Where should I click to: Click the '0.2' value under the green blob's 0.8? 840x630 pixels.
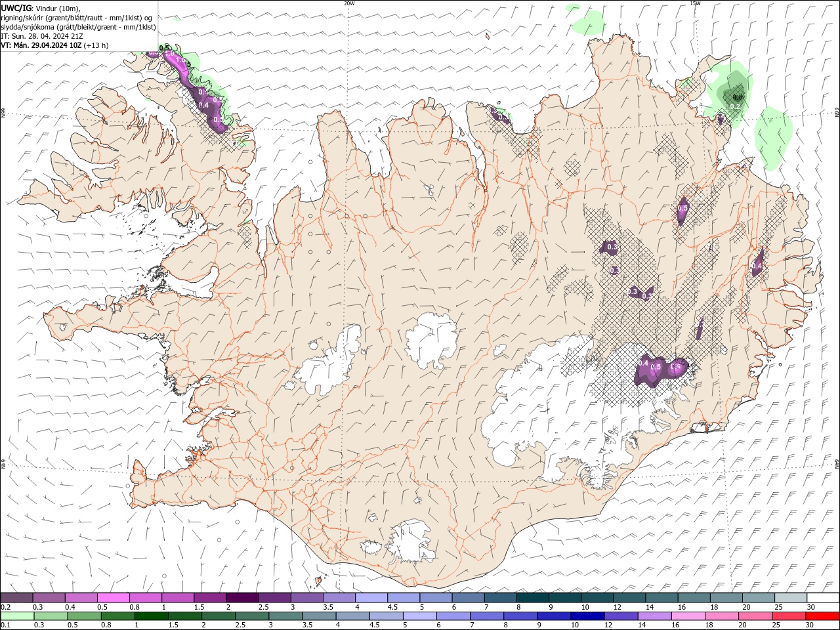click(735, 106)
